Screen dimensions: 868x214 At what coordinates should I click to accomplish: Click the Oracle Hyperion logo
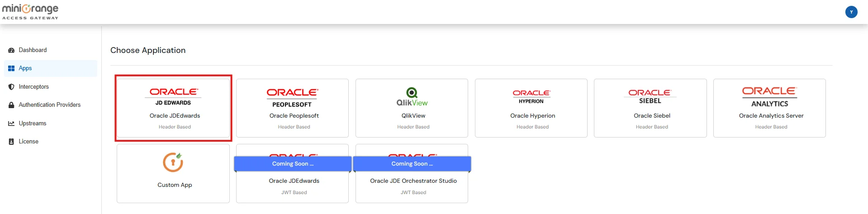point(531,97)
